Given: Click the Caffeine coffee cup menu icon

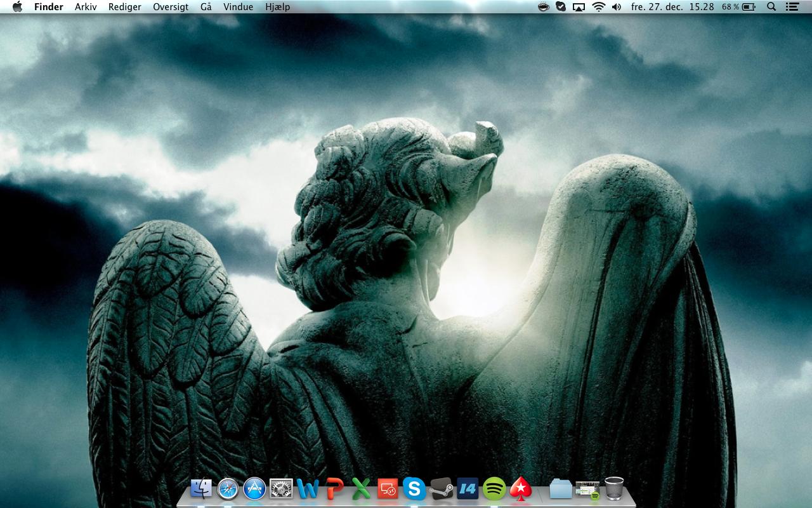Looking at the screenshot, I should point(544,7).
